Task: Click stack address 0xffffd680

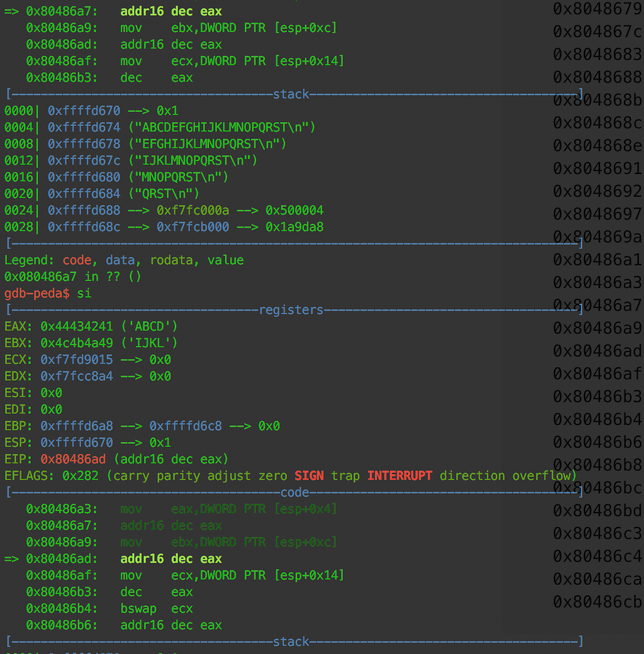Action: point(84,177)
